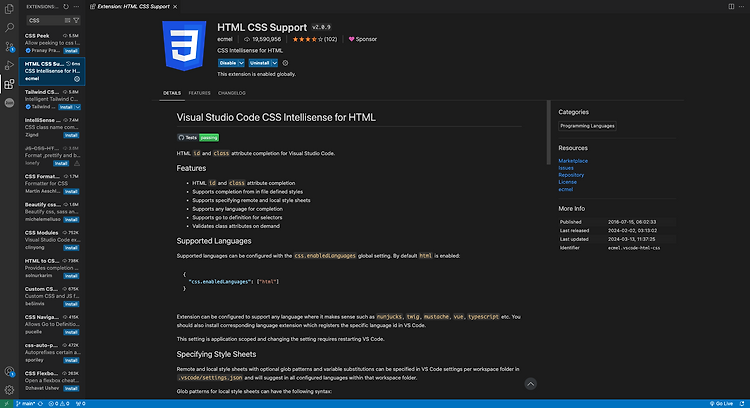The width and height of the screenshot is (750, 408).
Task: Install IntelliSense for CSS class names
Action: point(71,135)
